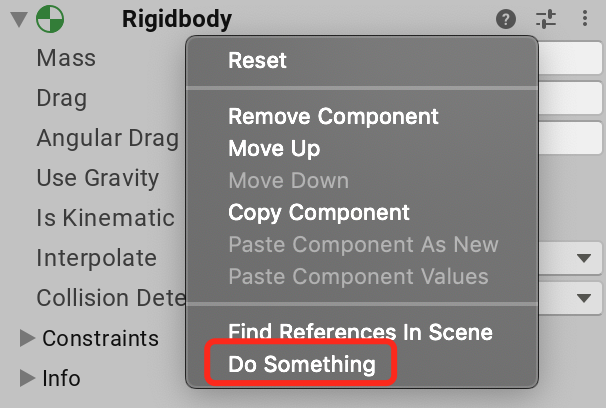The image size is (606, 408).
Task: Click the Use Gravity property label
Action: point(98,178)
